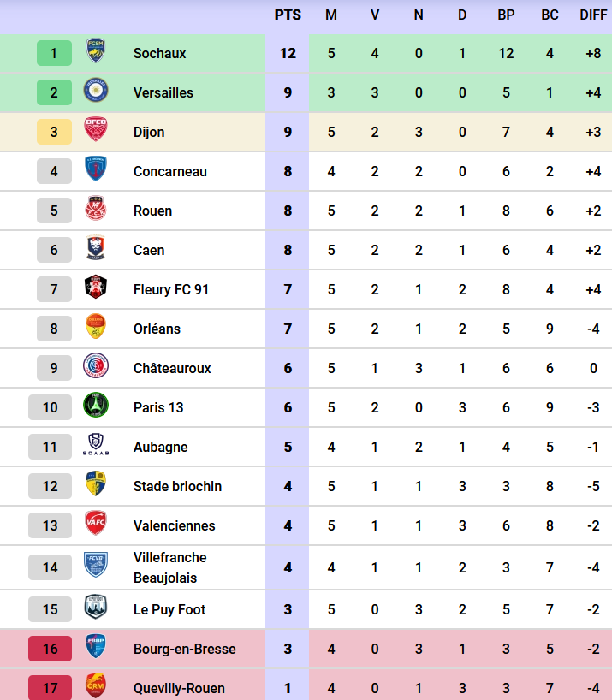
Task: Click the Valenciennes VAFC crest icon
Action: tap(95, 525)
